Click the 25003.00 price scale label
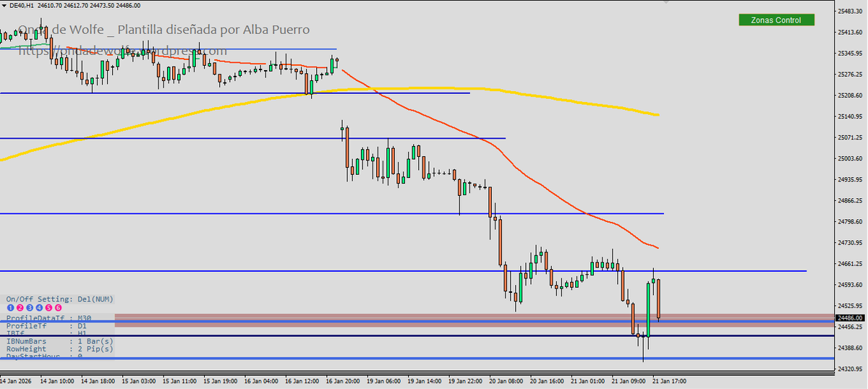This screenshot has width=868, height=389. pyautogui.click(x=851, y=158)
